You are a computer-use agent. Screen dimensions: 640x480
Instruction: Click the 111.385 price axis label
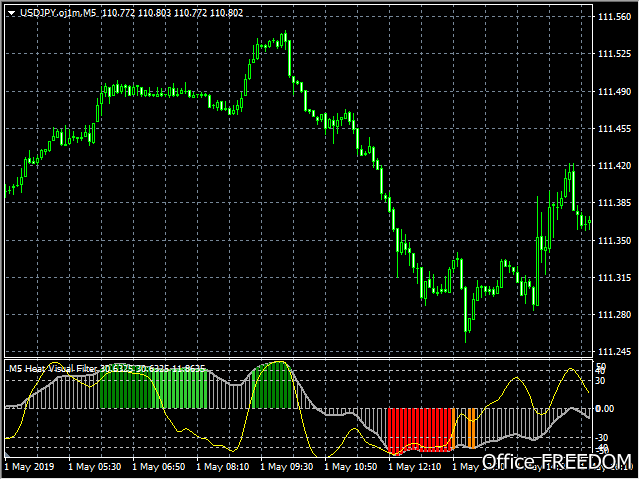[x=614, y=203]
